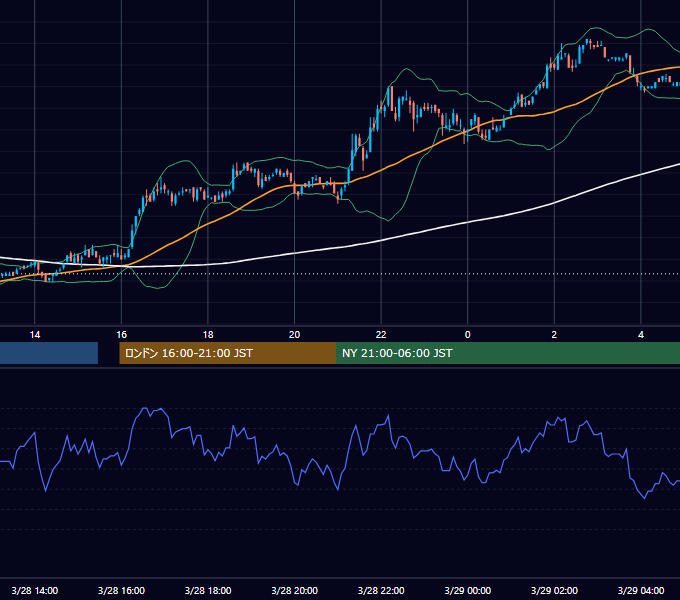
Task: Click the 16 hour axis label
Action: pos(121,334)
